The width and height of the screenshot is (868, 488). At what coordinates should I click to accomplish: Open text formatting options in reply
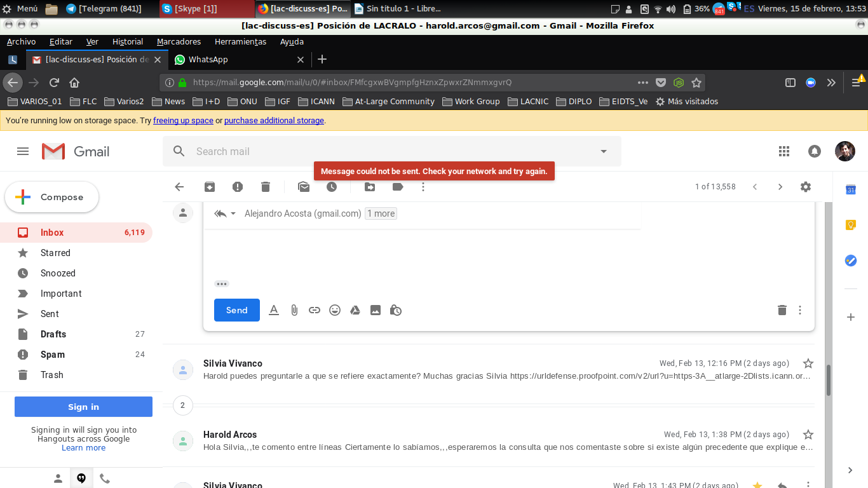(x=274, y=310)
